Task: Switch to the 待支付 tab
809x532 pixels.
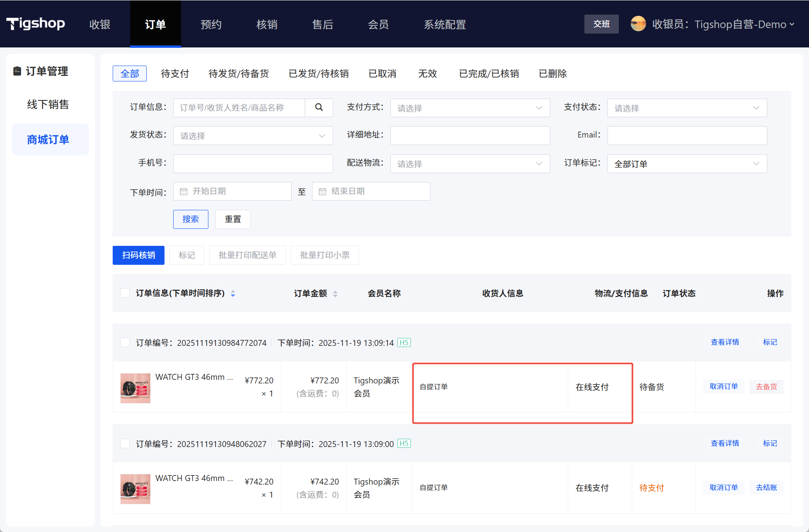Action: click(x=175, y=74)
